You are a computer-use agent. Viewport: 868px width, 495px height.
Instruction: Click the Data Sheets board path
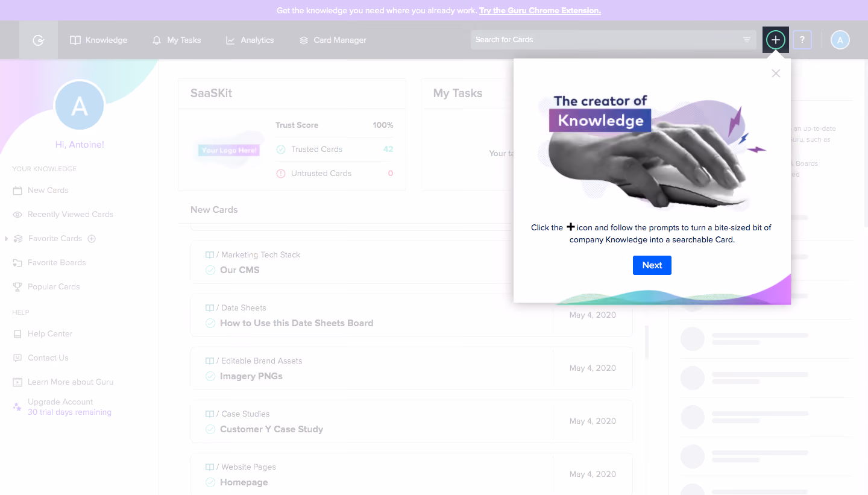(244, 308)
